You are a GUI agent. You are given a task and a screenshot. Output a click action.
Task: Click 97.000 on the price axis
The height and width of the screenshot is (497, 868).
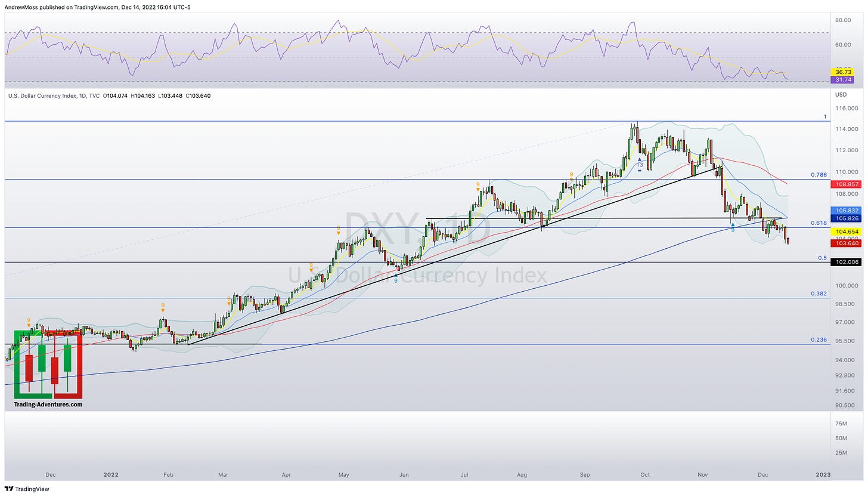[844, 322]
